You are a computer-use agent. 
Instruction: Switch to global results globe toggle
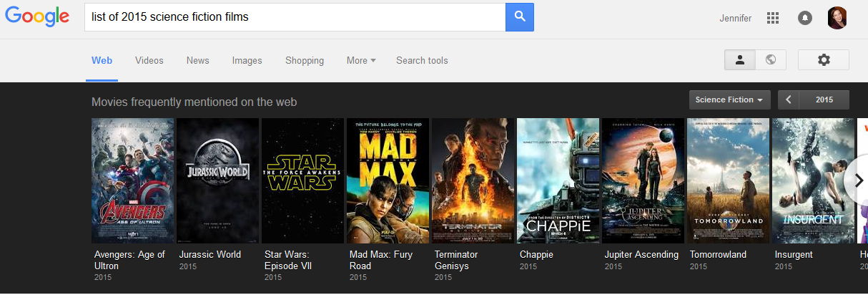771,60
